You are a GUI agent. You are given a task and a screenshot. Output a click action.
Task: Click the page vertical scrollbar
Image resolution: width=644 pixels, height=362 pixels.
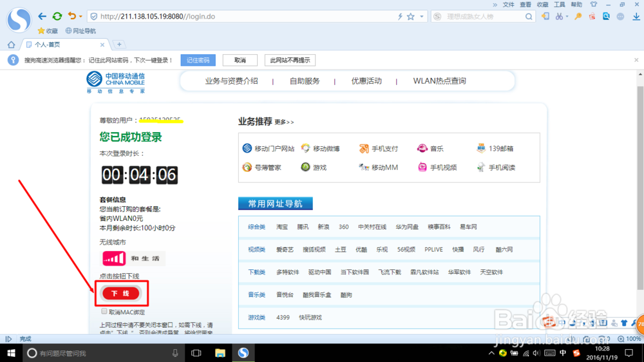click(x=640, y=187)
